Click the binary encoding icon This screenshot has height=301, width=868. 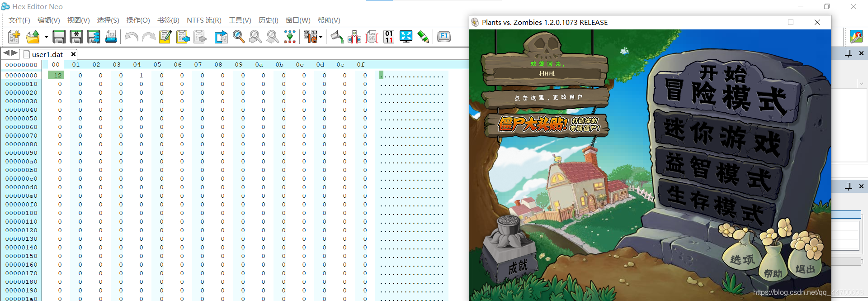(x=310, y=37)
